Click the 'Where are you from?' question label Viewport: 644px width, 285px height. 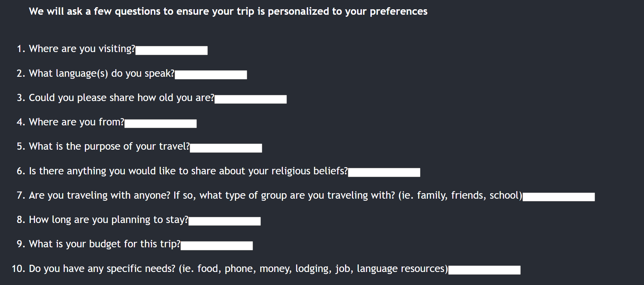click(x=77, y=122)
